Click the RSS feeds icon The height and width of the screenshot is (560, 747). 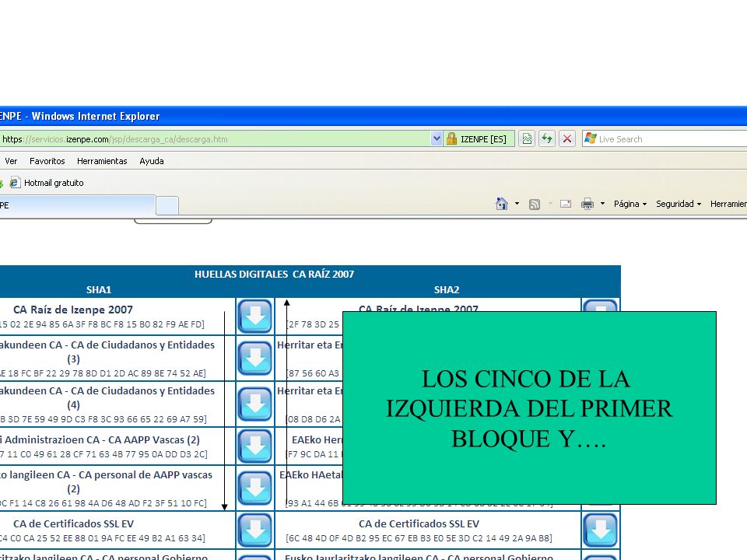point(535,205)
